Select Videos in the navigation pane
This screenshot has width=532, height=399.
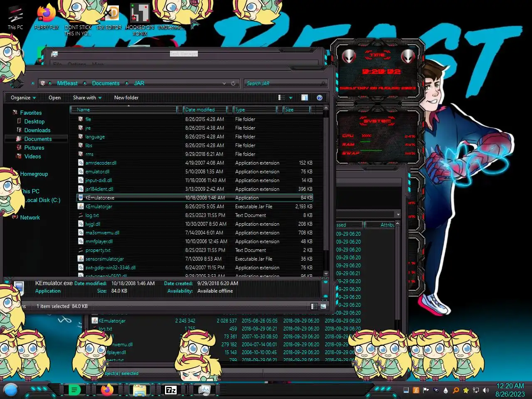point(32,156)
